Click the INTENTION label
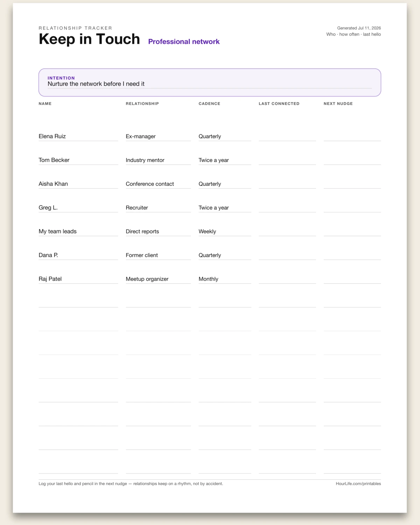The height and width of the screenshot is (525, 420). [x=61, y=78]
